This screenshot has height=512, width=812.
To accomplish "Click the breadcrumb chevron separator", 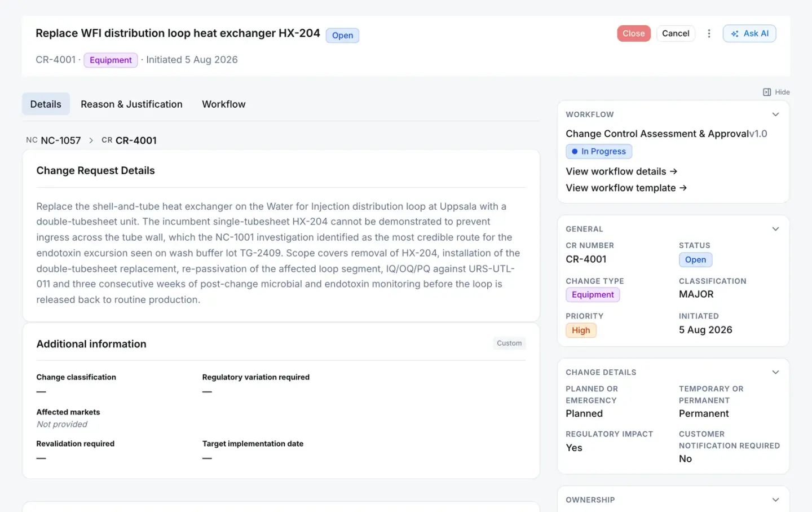I will point(91,140).
